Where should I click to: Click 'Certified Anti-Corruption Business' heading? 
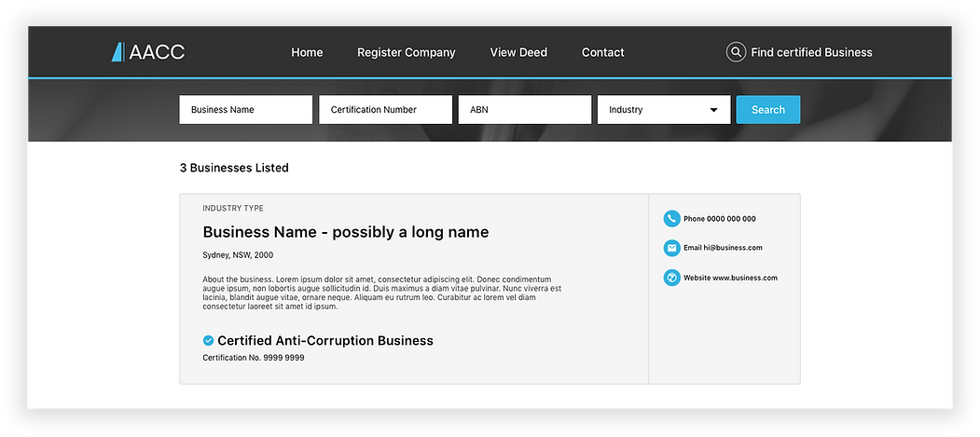(x=325, y=340)
